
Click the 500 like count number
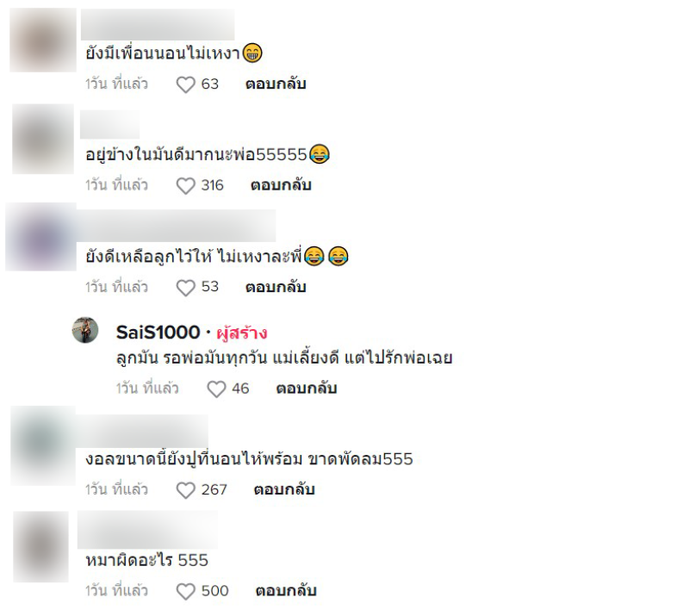214,591
